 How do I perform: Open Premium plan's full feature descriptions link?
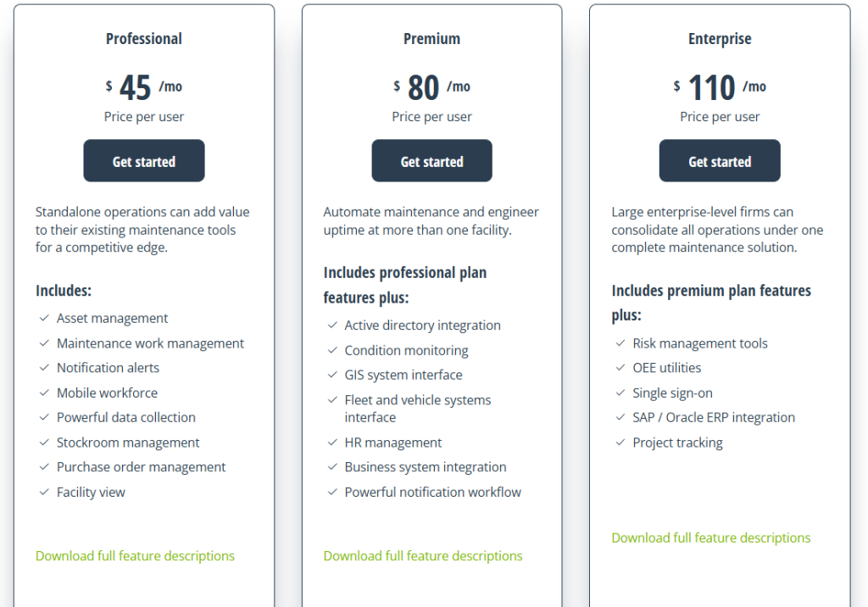point(423,556)
